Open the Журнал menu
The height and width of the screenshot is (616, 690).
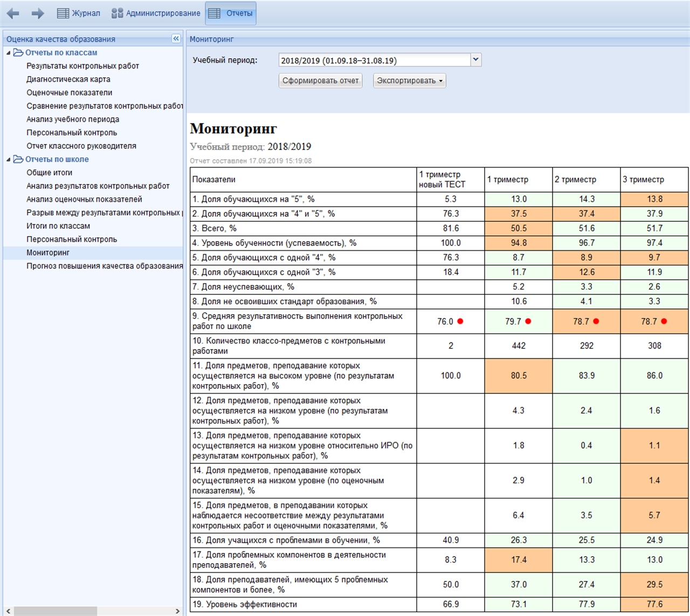[79, 13]
